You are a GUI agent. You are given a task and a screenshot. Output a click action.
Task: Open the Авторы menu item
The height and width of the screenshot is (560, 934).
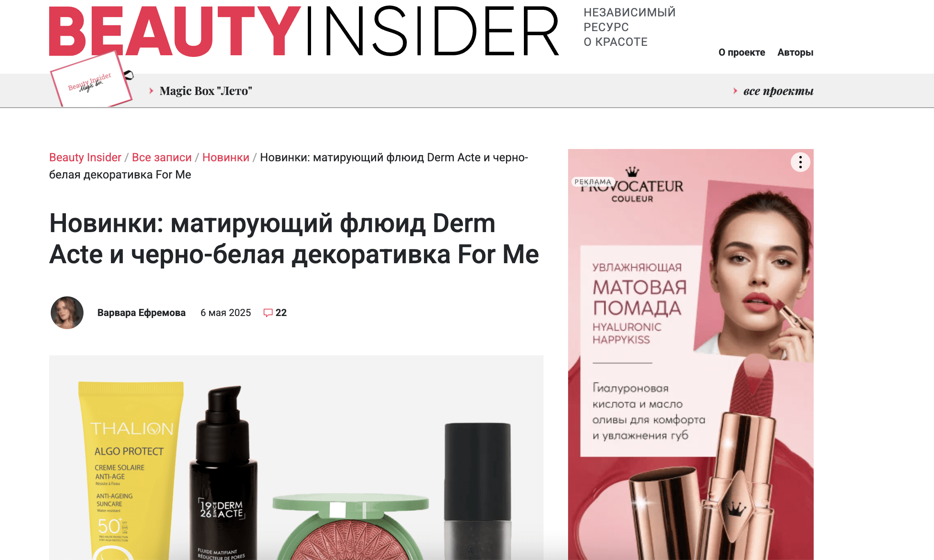coord(795,52)
